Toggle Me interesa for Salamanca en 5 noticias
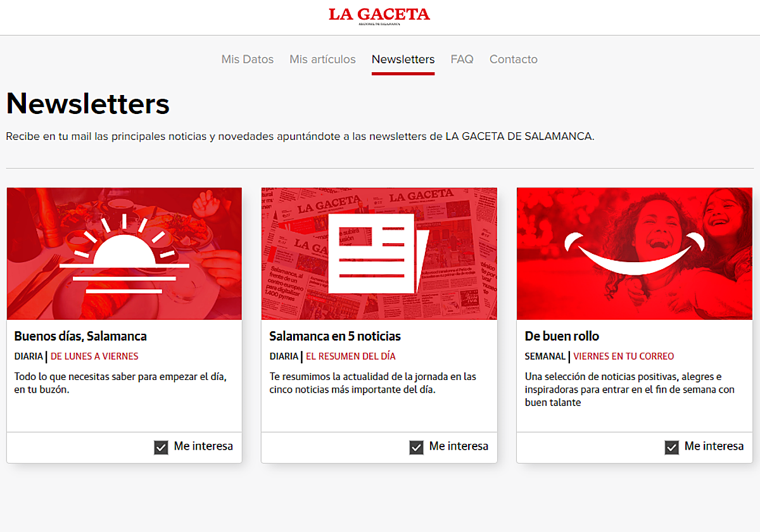This screenshot has width=760, height=532. [x=416, y=448]
